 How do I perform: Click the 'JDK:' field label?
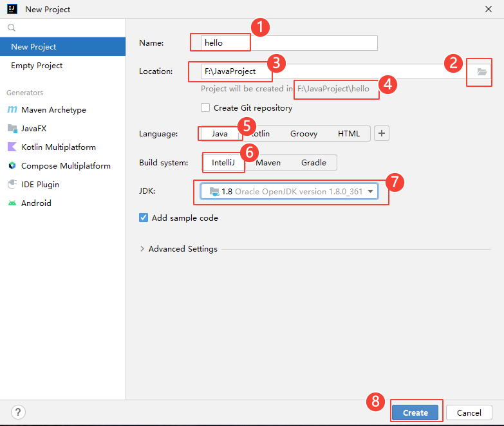click(147, 191)
